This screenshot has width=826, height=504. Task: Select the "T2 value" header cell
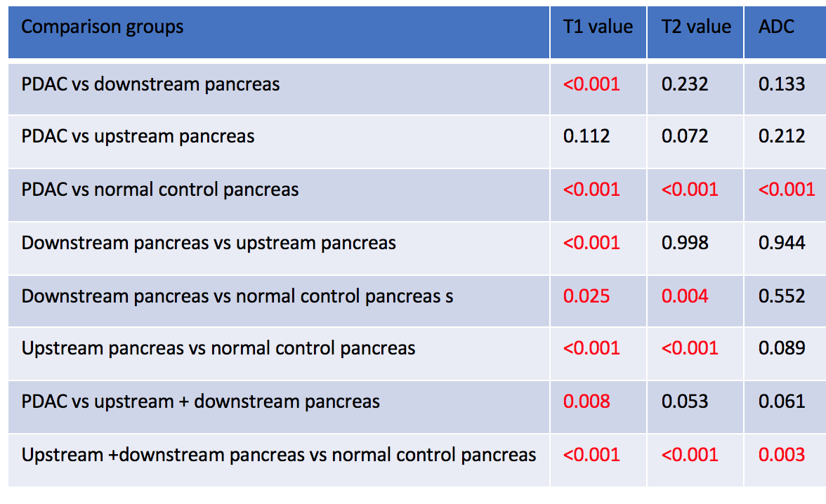coord(696,27)
